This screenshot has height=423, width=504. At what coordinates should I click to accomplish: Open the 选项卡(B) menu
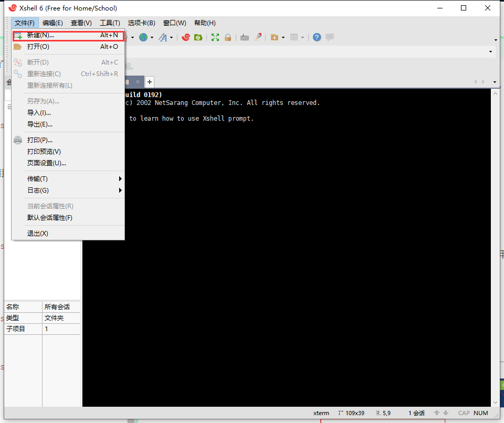(x=141, y=23)
